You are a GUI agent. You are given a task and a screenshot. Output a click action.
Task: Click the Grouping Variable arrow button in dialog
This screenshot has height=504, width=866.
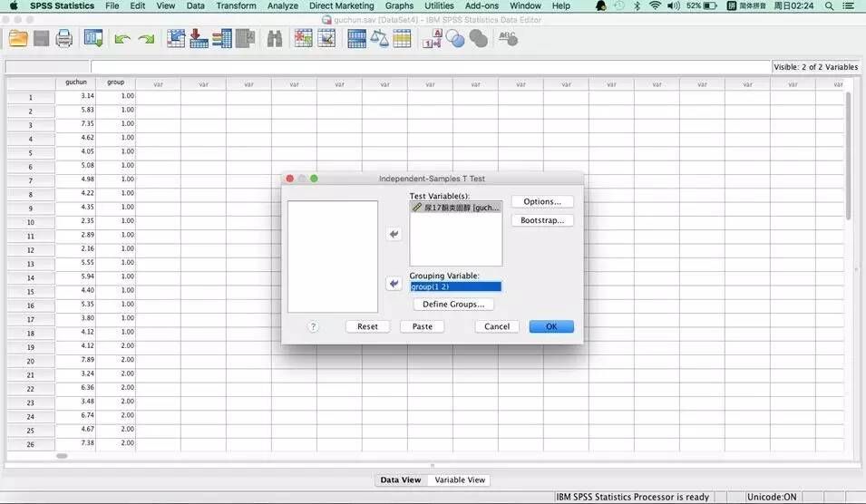tap(394, 283)
